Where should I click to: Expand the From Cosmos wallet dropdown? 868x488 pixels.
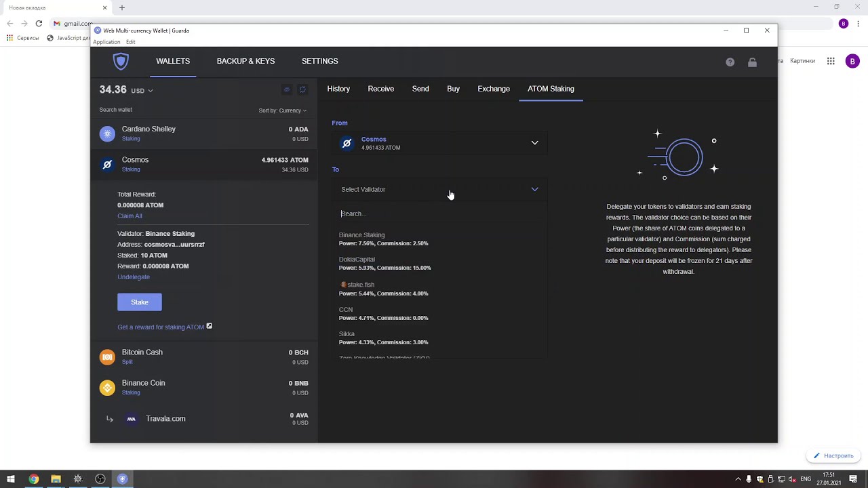(x=535, y=143)
